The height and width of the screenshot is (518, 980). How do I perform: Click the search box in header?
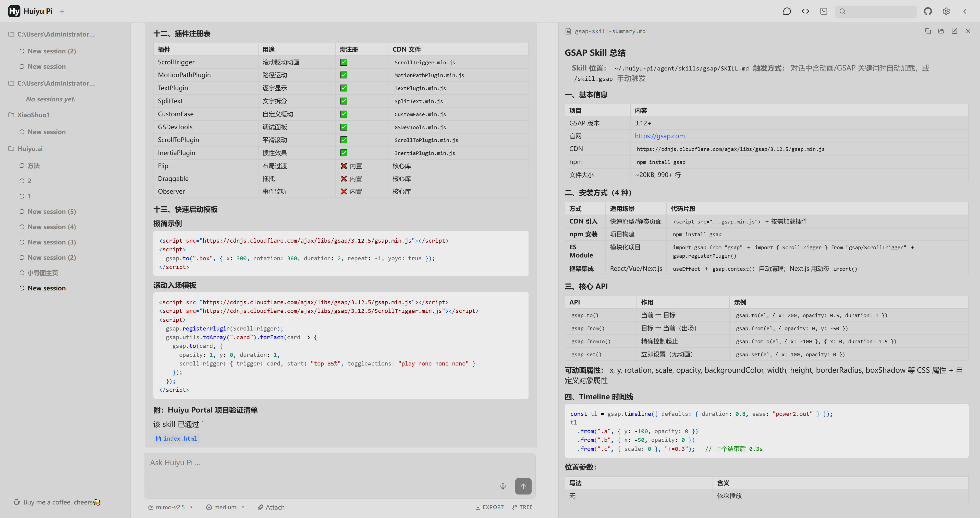click(x=875, y=11)
